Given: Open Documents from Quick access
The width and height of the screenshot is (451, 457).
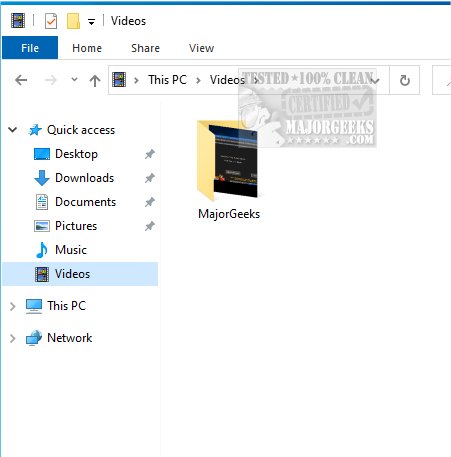Looking at the screenshot, I should pos(85,202).
